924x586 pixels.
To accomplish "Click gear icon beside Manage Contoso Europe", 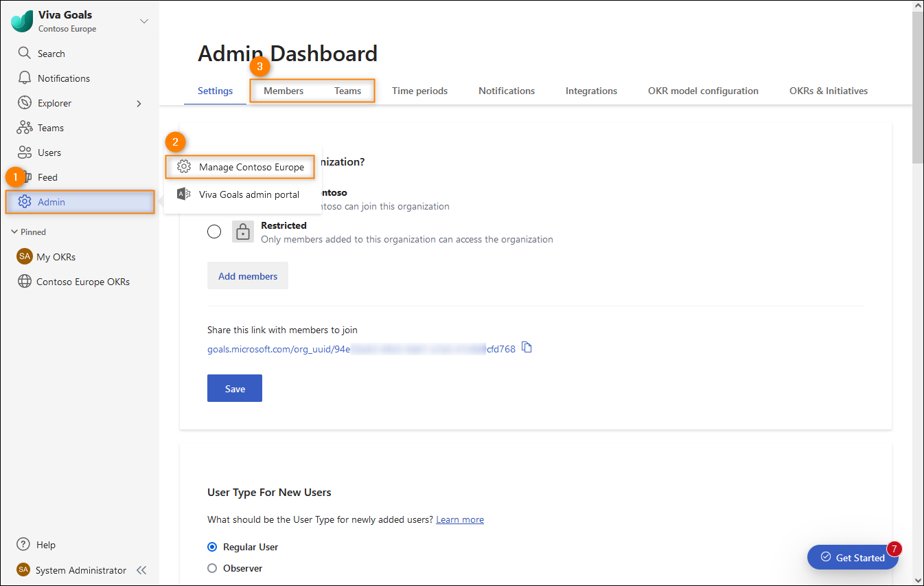I will tap(184, 167).
